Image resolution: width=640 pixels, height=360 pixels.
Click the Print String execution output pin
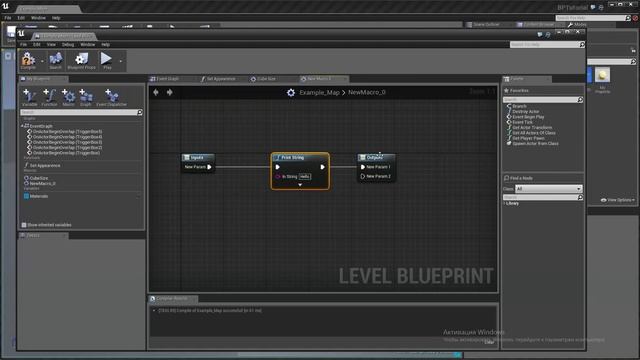point(322,167)
